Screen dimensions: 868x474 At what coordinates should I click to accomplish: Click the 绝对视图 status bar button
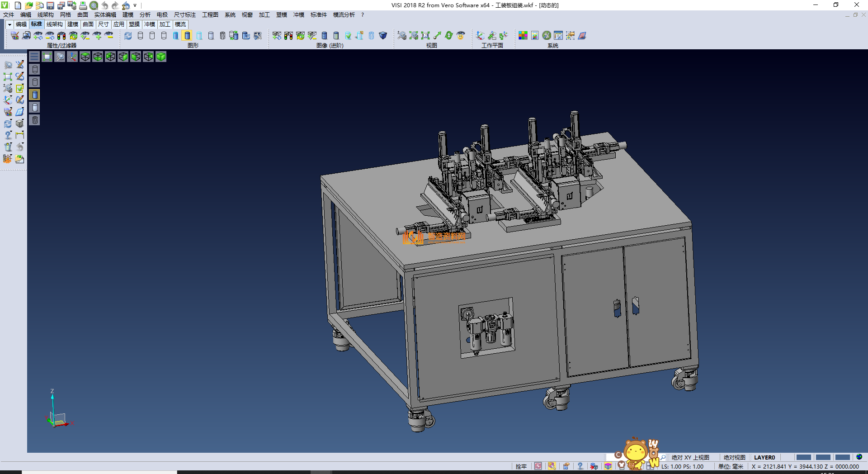[x=734, y=457]
